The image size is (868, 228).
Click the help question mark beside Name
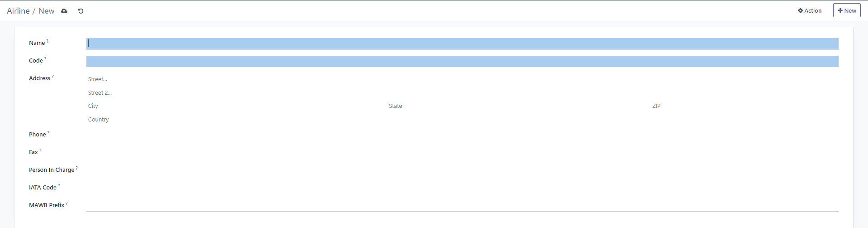point(47,41)
